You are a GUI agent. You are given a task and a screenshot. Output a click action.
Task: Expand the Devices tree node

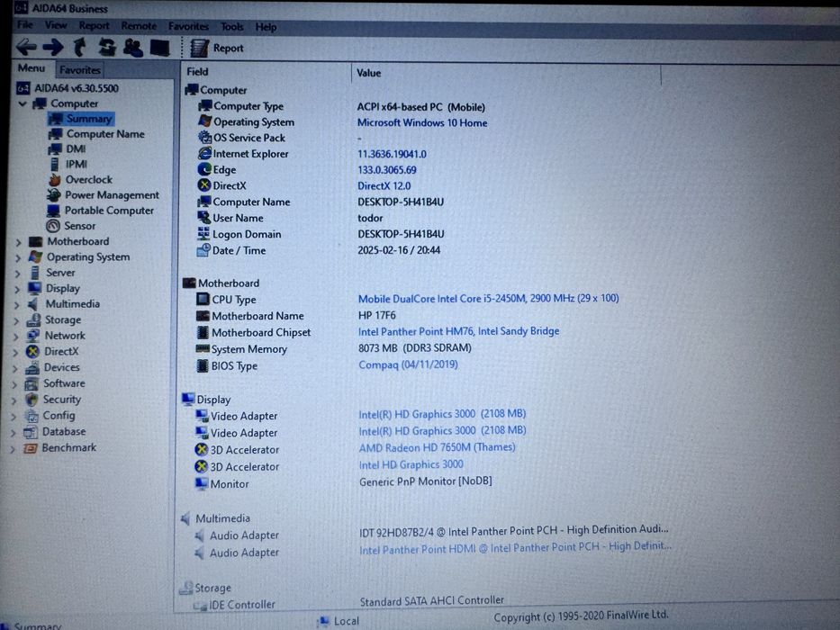click(14, 369)
